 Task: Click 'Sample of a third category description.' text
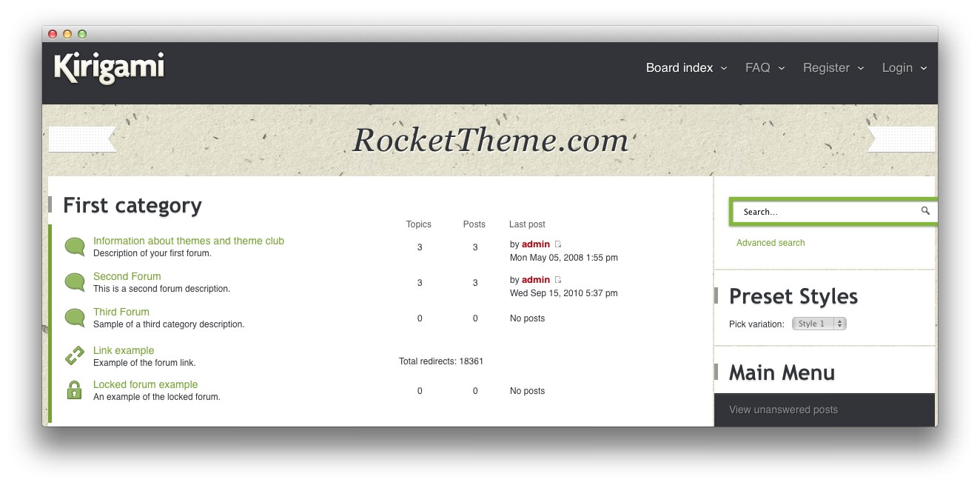169,324
